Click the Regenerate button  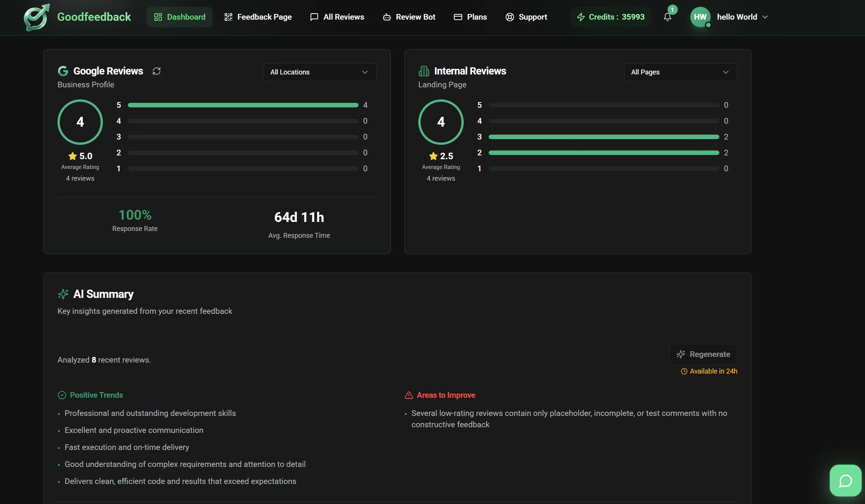(703, 354)
